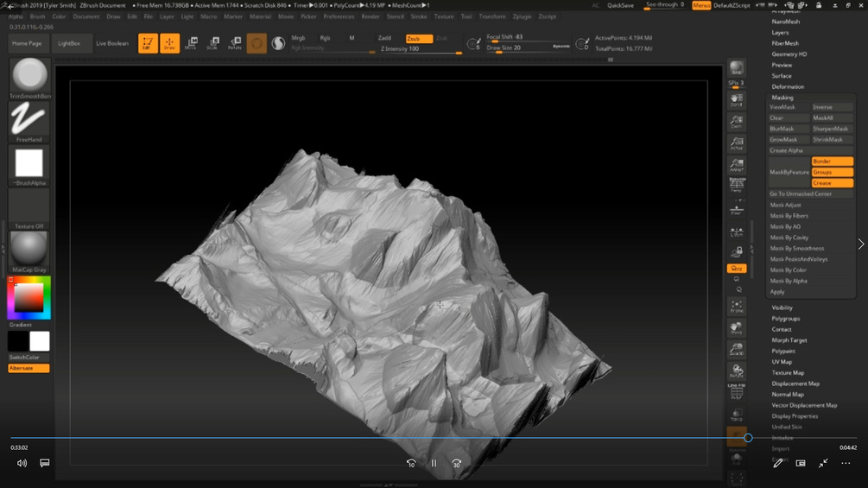Screen dimensions: 868x488
Task: Click the LightBox button
Action: coord(68,43)
